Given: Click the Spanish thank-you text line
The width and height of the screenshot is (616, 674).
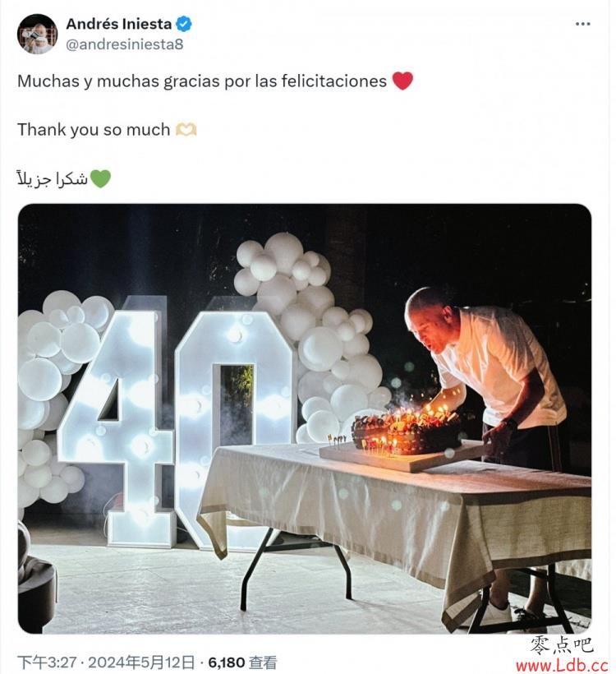Looking at the screenshot, I should [202, 81].
